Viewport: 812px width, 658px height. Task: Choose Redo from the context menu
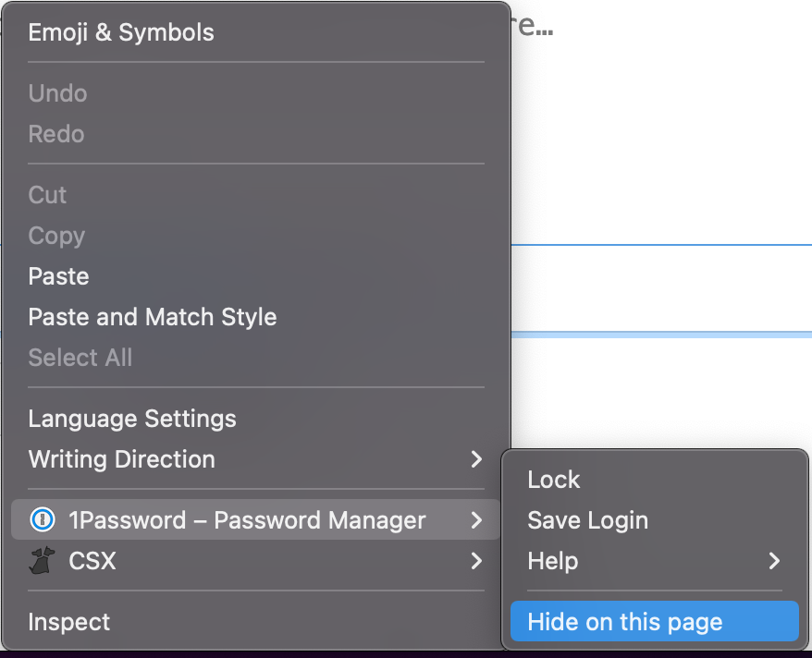coord(56,134)
